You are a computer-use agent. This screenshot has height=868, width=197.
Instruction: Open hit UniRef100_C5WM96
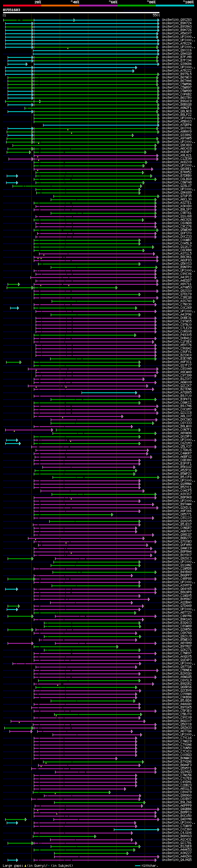click(x=177, y=84)
